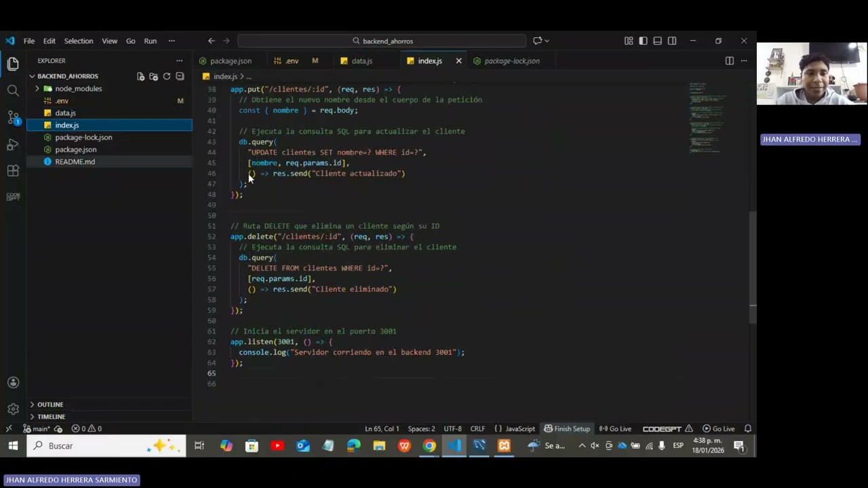
Task: Click New File icon in Explorer header
Action: (x=140, y=77)
